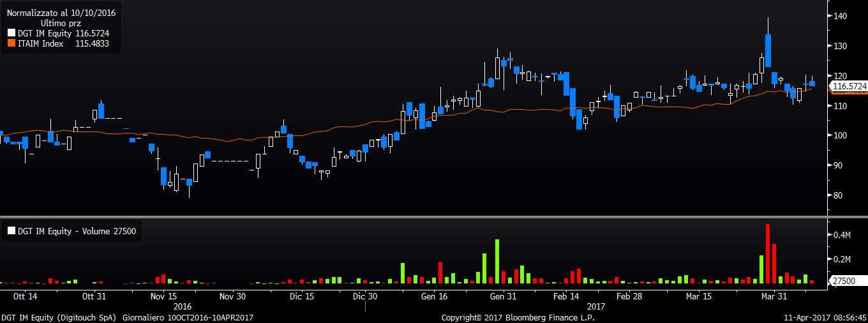Viewport: 868px width, 323px height.
Task: Click the white volume legend swatch
Action: pyautogui.click(x=11, y=232)
